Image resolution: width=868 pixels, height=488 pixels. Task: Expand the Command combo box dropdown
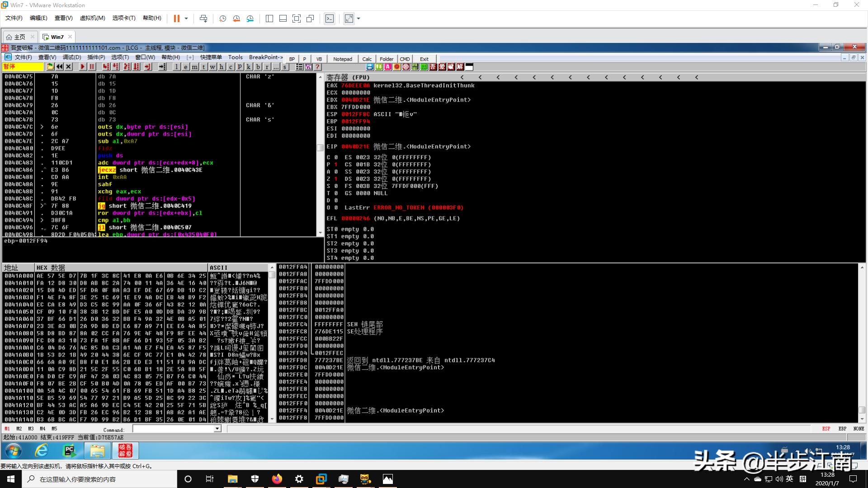[x=217, y=429]
